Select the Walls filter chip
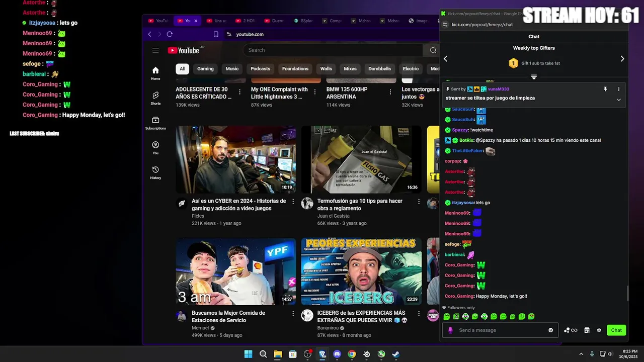The height and width of the screenshot is (362, 644). pyautogui.click(x=326, y=69)
